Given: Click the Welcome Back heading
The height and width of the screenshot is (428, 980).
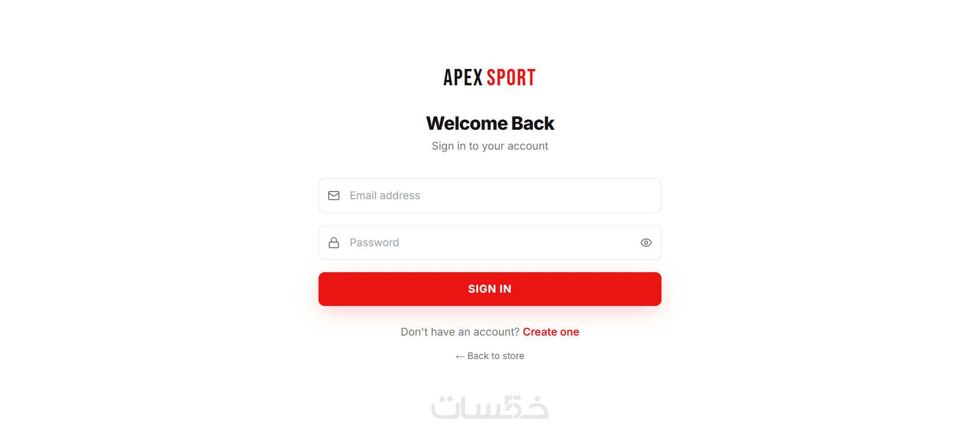Looking at the screenshot, I should coord(490,124).
